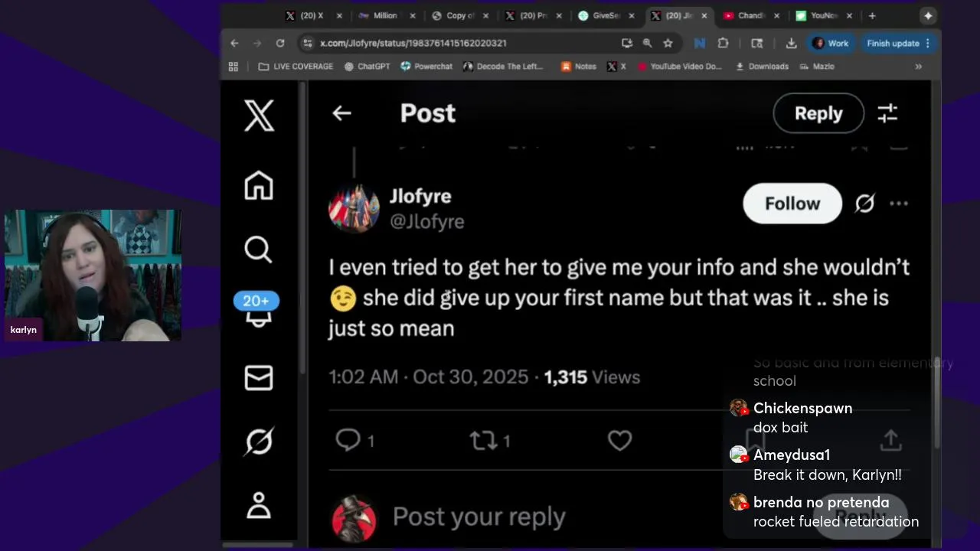Open Grok icon in X sidebar
Screen dimensions: 980x551
click(258, 442)
